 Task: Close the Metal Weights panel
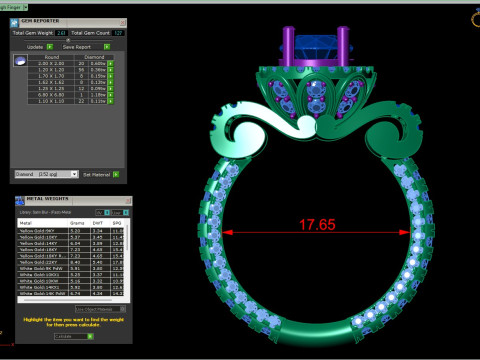128,201
